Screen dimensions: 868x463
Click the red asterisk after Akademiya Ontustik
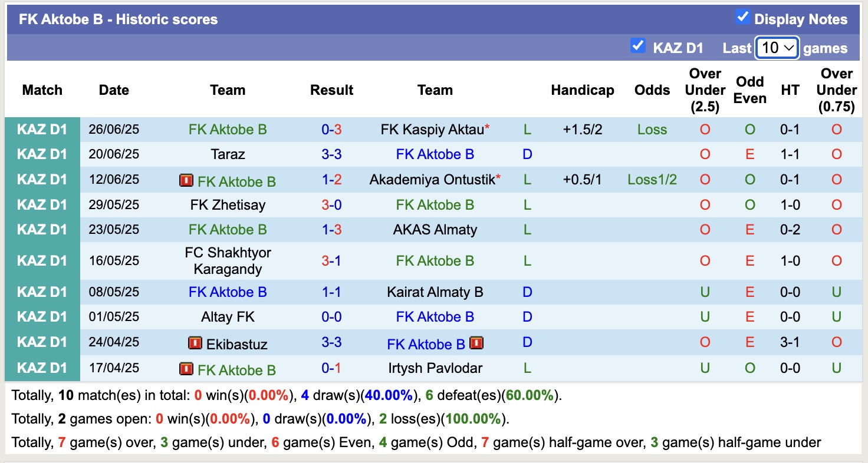[498, 178]
